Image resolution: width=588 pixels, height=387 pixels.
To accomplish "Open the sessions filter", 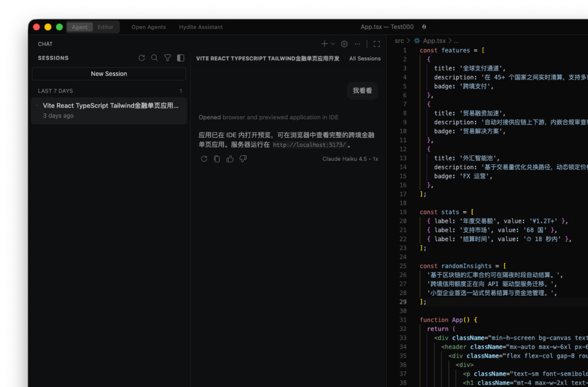I will (168, 58).
